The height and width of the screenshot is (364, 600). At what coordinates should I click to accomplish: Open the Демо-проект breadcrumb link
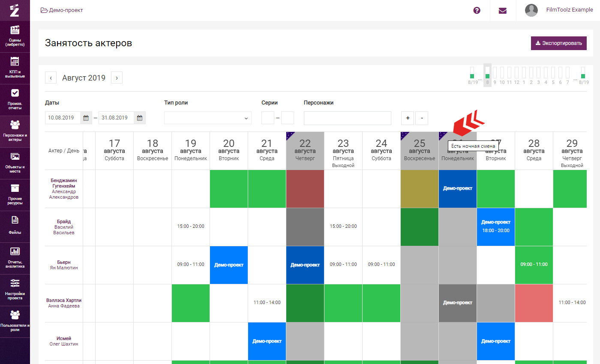click(62, 10)
